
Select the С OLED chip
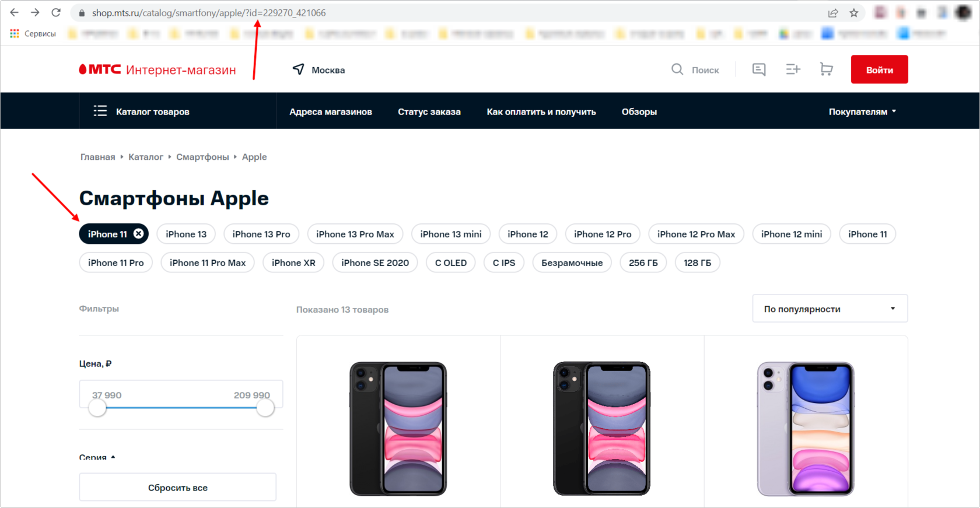pos(451,262)
